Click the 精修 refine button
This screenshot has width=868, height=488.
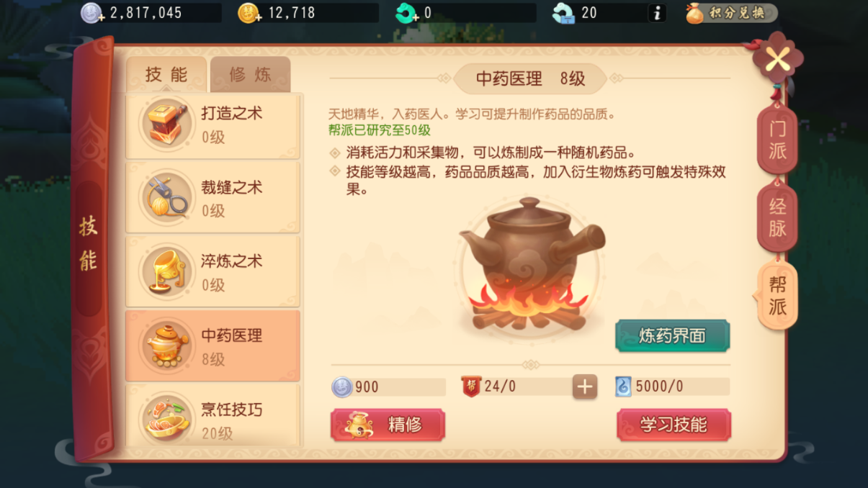(x=388, y=425)
